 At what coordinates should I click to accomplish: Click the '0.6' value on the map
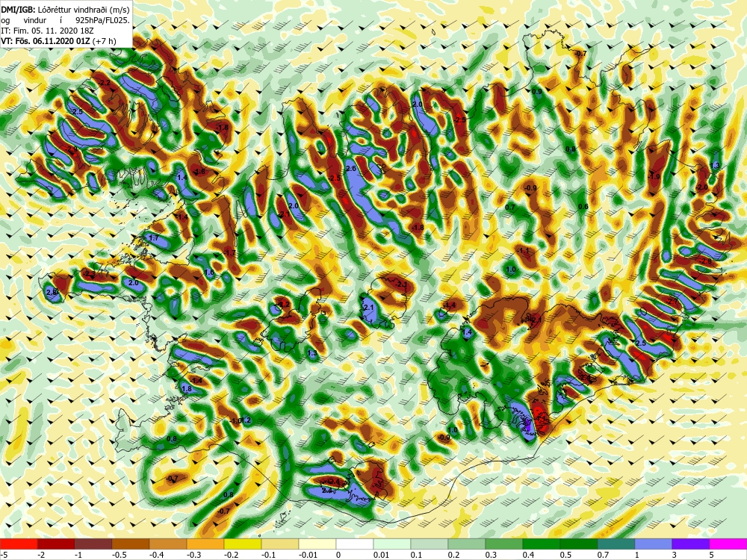[583, 206]
